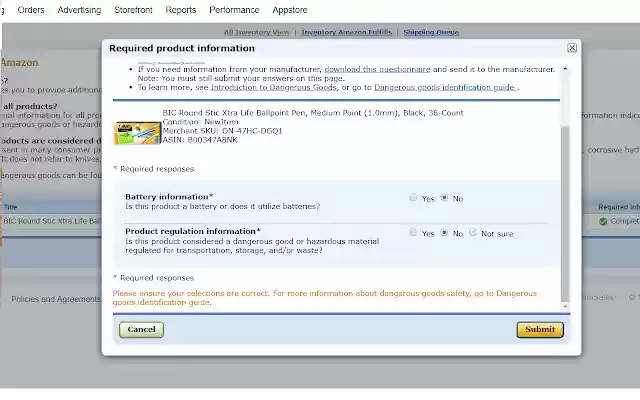Image resolution: width=640 pixels, height=400 pixels.
Task: Click BIC Round Stic row in background table
Action: pyautogui.click(x=51, y=221)
